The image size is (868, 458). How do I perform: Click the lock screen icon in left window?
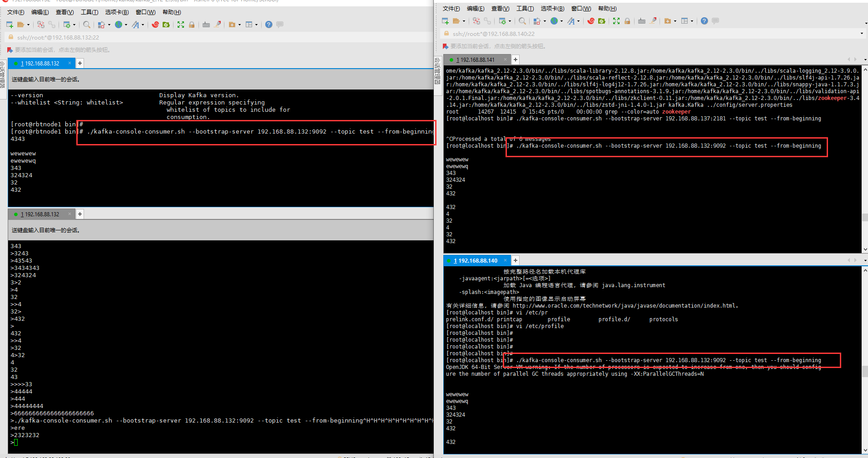[192, 25]
